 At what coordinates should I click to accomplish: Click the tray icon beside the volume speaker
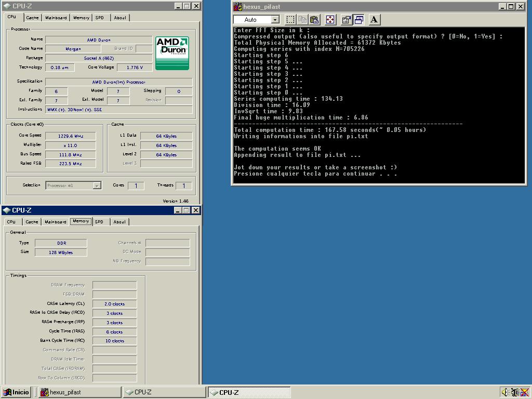515,392
